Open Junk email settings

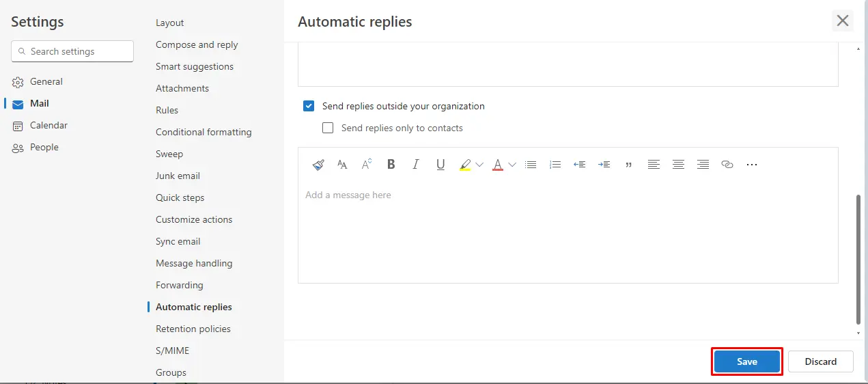click(178, 176)
